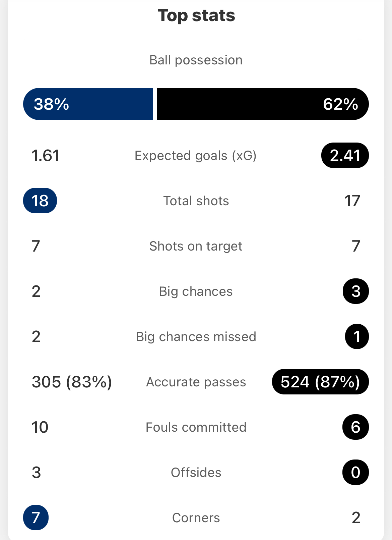Click the black 62% possession bar
The image size is (392, 540).
263,104
